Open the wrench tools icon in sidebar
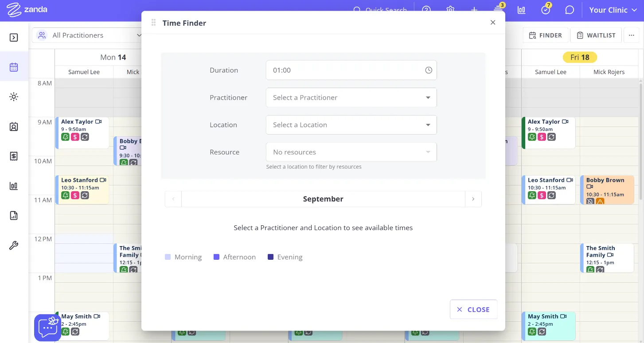Image resolution: width=644 pixels, height=343 pixels. [x=14, y=246]
